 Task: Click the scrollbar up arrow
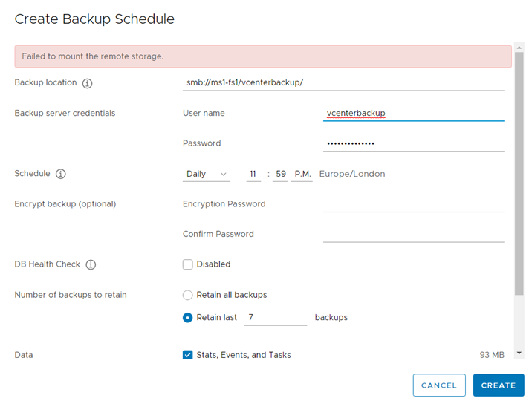coord(519,48)
